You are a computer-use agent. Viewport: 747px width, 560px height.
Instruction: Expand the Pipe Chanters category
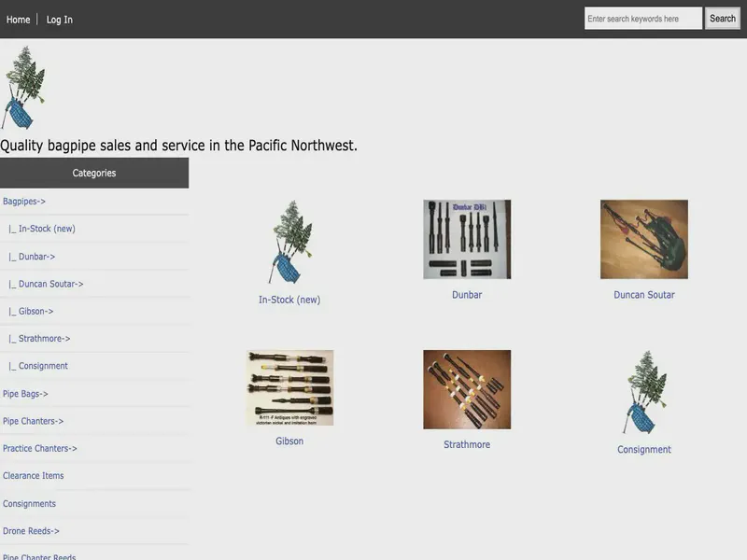tap(33, 421)
